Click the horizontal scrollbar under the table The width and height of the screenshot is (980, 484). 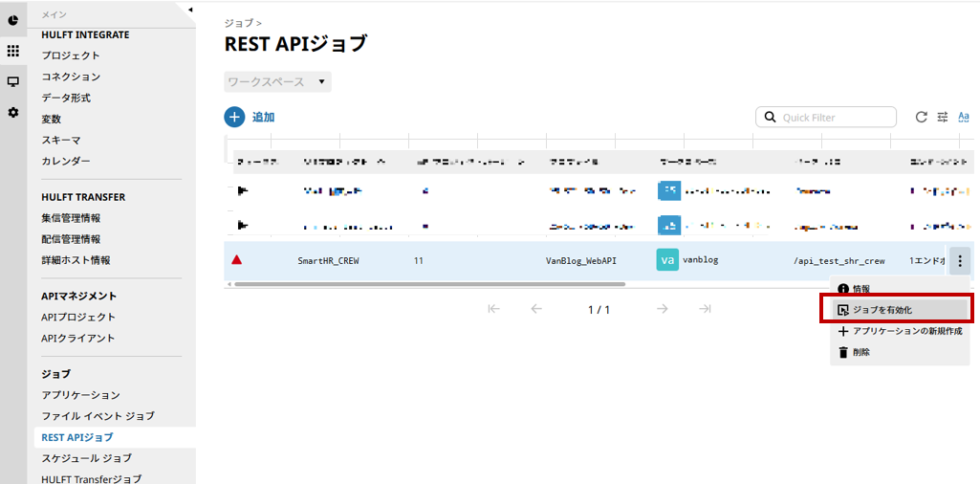[x=428, y=284]
